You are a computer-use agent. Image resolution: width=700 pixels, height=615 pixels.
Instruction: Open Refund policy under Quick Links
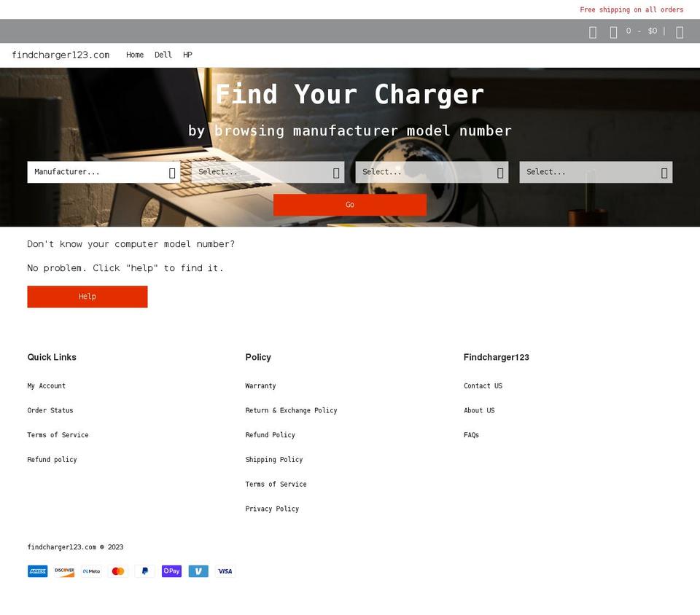click(x=52, y=459)
